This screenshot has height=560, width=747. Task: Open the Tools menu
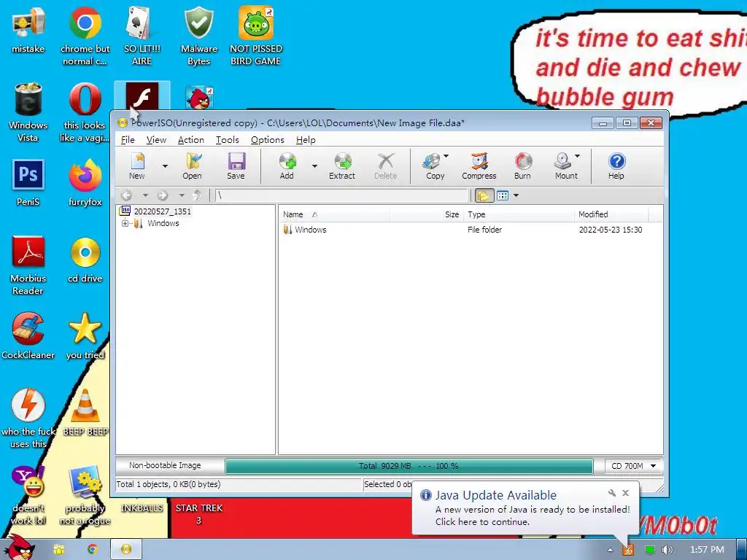pos(228,140)
